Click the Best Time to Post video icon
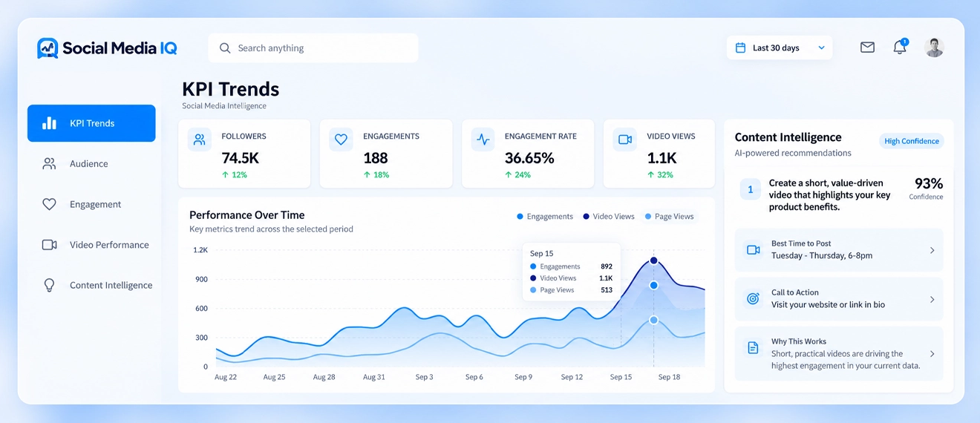980x423 pixels. pos(753,250)
